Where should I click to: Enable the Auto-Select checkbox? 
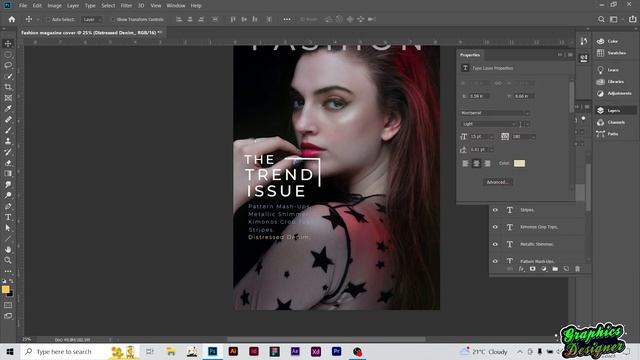(x=48, y=20)
